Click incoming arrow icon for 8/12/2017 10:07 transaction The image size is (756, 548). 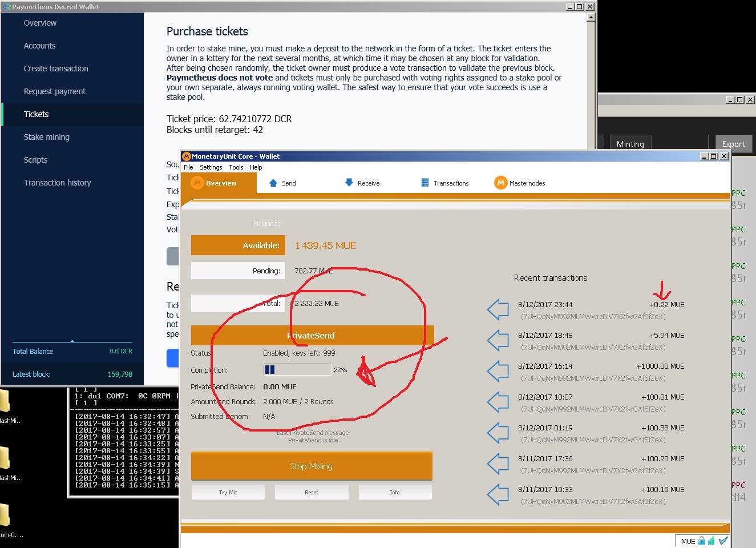click(x=498, y=402)
